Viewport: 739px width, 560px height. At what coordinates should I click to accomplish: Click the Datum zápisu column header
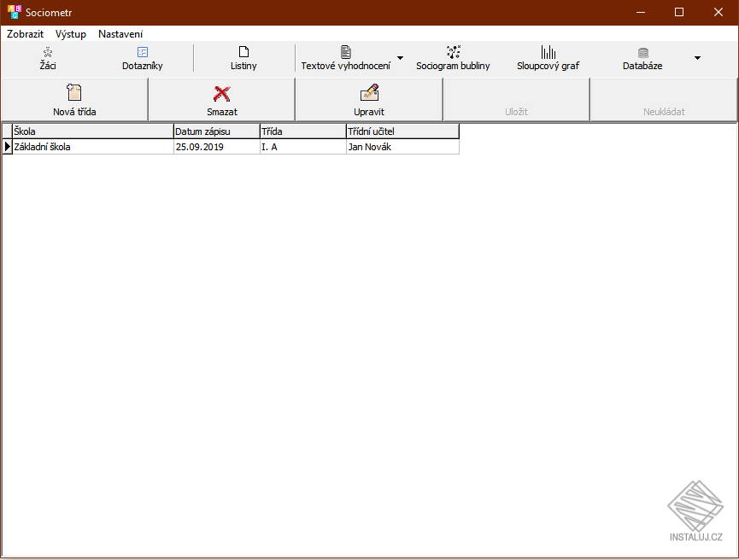217,131
